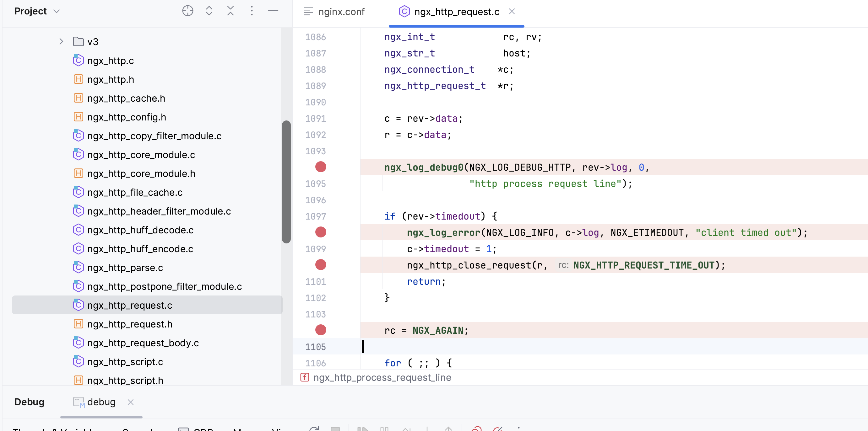Click NGX_HTTP_REQUEST_TIME_OUT constant in code
The image size is (868, 431).
(x=643, y=265)
